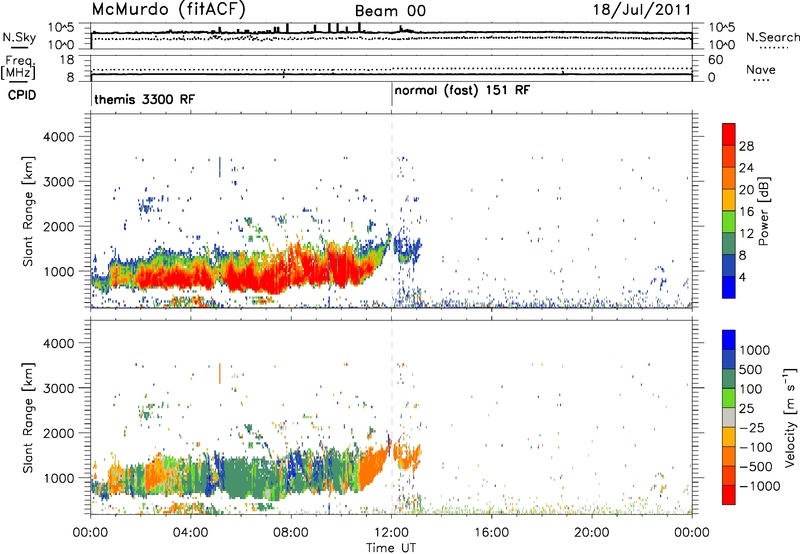The height and width of the screenshot is (554, 800).
Task: Click the 4000 tick in the power panel
Action: coord(58,137)
